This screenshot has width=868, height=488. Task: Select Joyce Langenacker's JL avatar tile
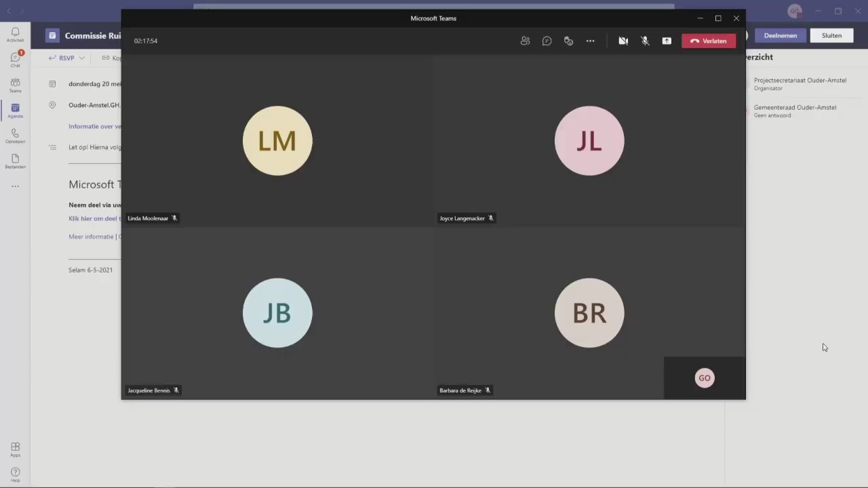pyautogui.click(x=589, y=141)
